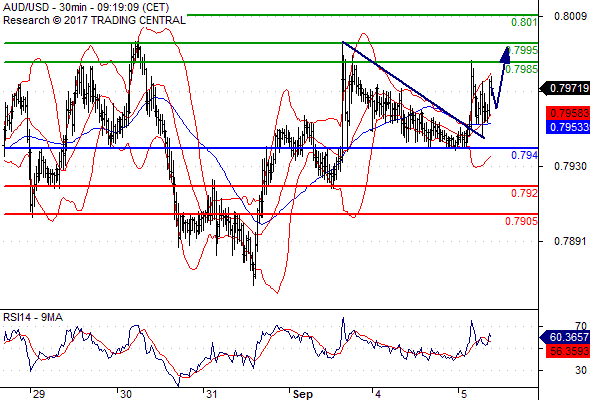590x400 pixels.
Task: Click the Trading Central copyright text
Action: point(94,20)
